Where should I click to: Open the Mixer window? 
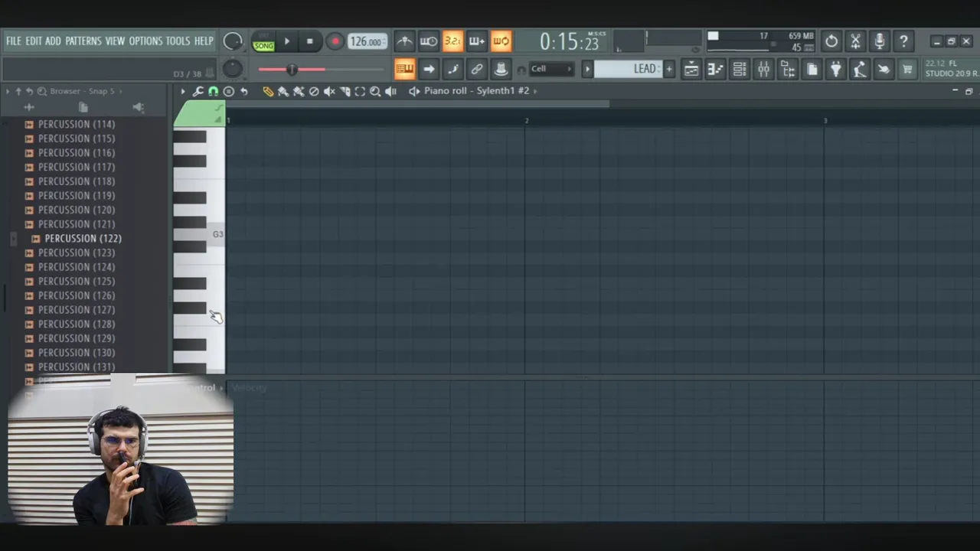click(x=763, y=69)
